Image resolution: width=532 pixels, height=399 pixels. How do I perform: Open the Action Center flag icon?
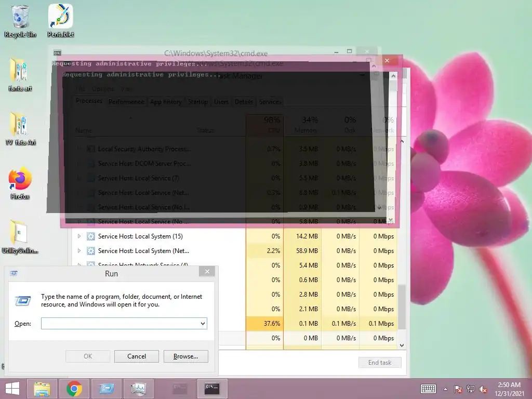coord(458,389)
